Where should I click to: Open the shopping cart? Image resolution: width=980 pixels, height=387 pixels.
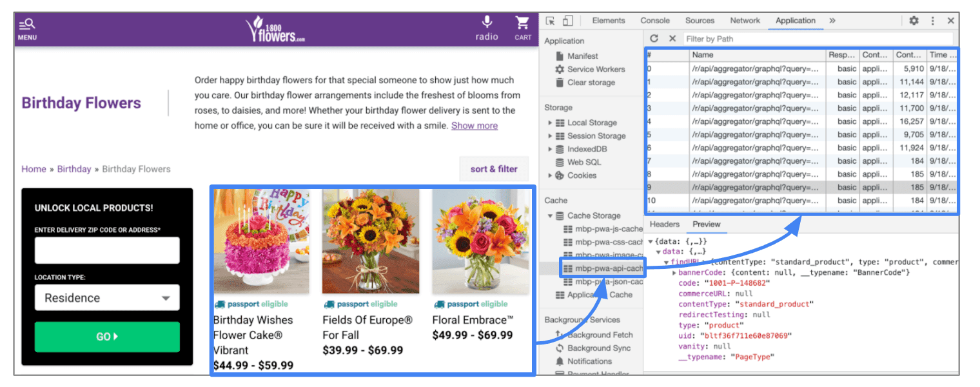pos(522,23)
